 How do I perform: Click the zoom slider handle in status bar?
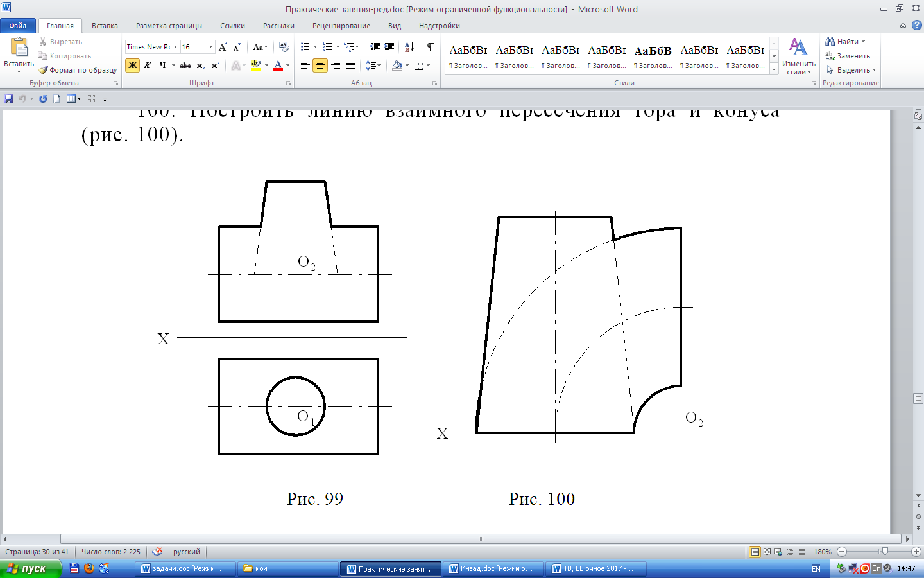pos(885,552)
